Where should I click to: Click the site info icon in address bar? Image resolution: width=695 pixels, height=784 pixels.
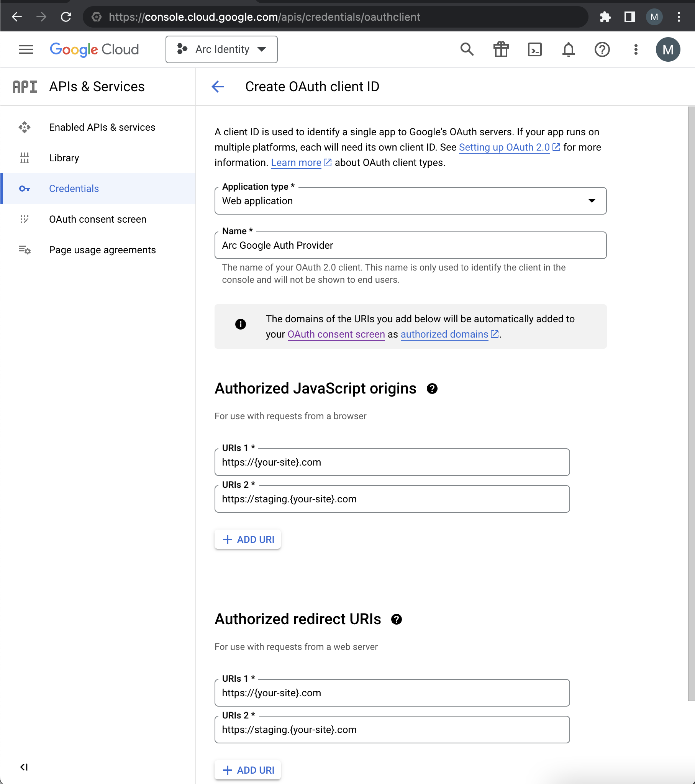[97, 17]
